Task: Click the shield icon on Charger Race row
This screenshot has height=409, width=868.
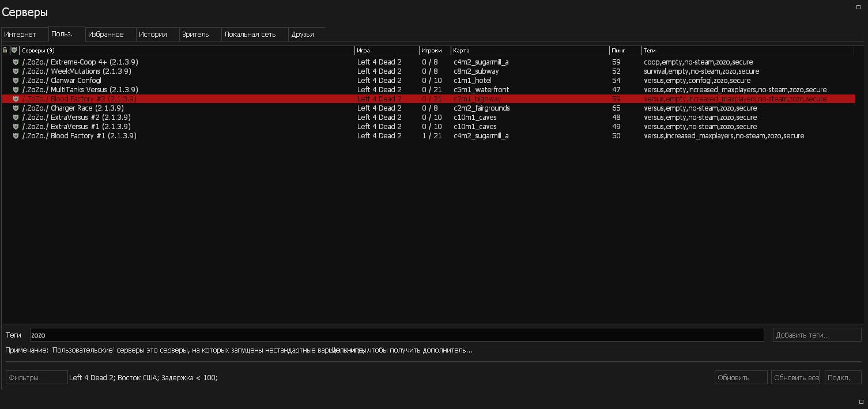Action: 16,108
